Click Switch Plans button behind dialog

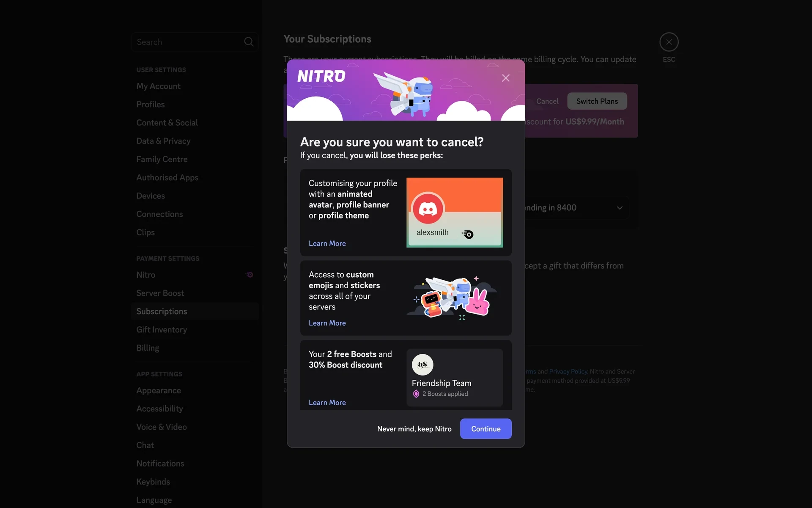pyautogui.click(x=597, y=101)
